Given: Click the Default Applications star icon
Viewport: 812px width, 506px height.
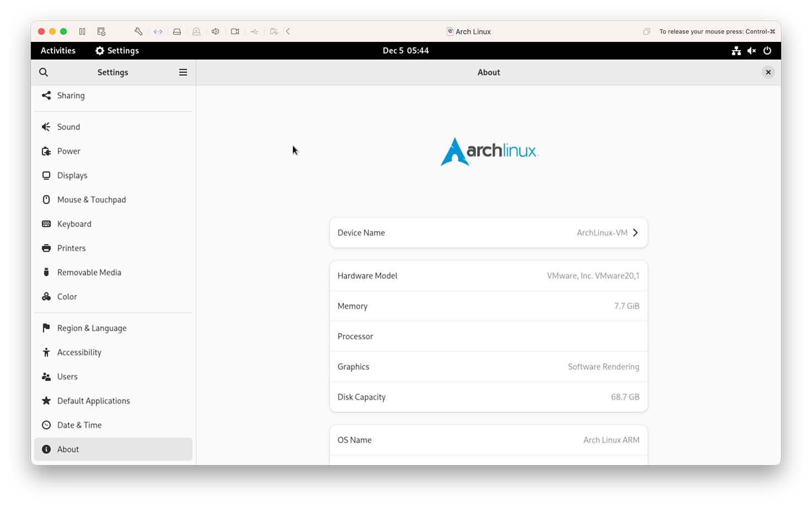Looking at the screenshot, I should [46, 401].
